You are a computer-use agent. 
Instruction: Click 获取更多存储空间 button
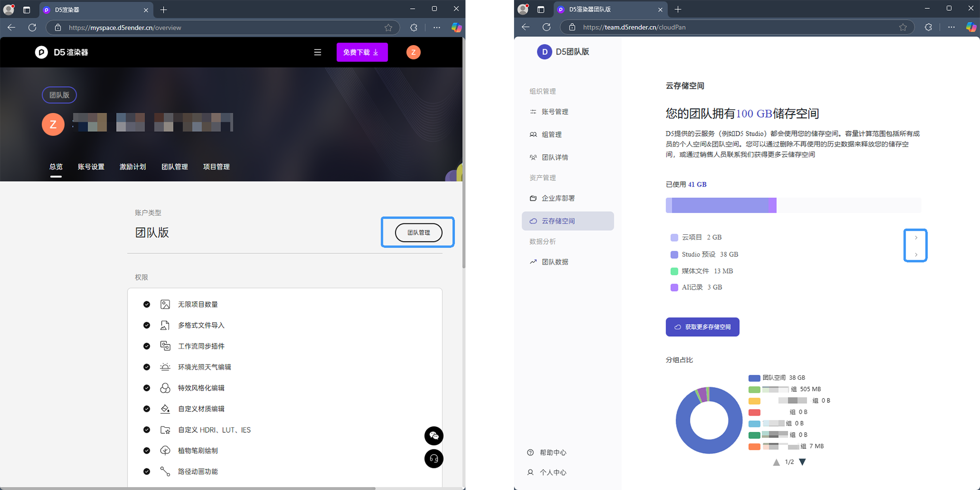702,327
